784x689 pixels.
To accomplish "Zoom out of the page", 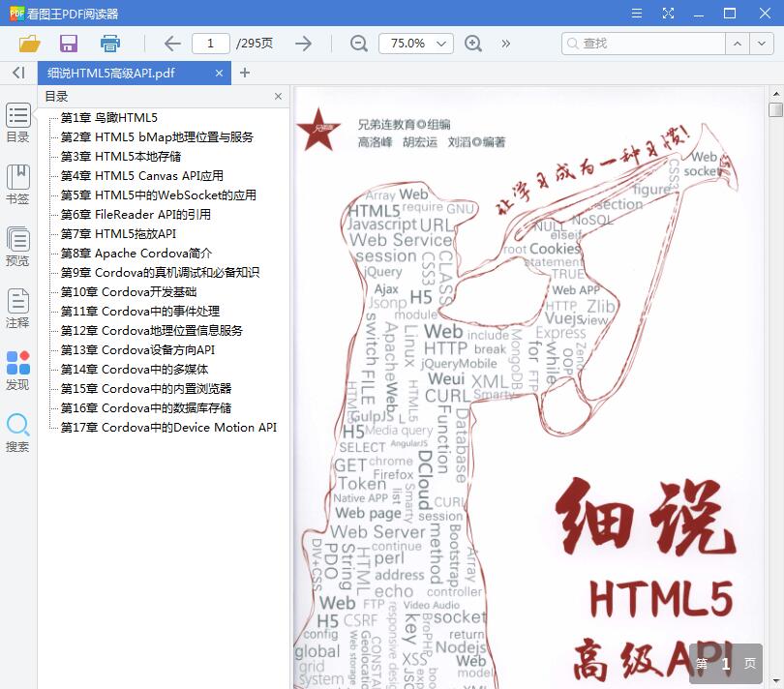I will [x=358, y=44].
